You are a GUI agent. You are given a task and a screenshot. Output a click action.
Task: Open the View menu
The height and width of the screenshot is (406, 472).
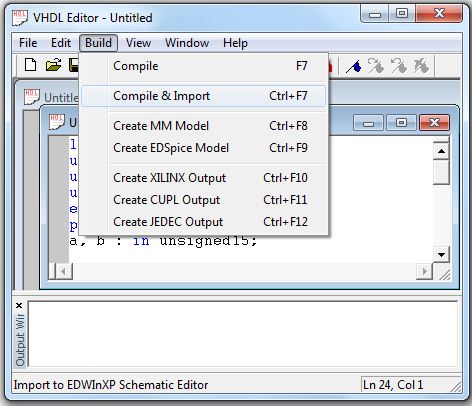[138, 43]
